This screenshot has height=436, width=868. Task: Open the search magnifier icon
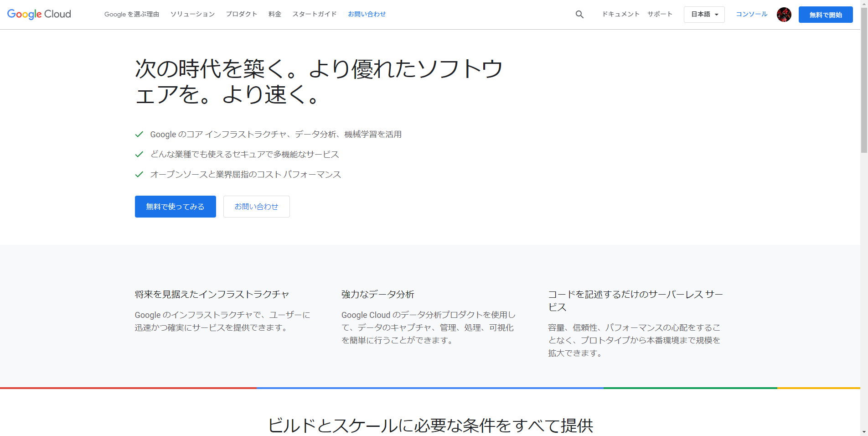(579, 15)
